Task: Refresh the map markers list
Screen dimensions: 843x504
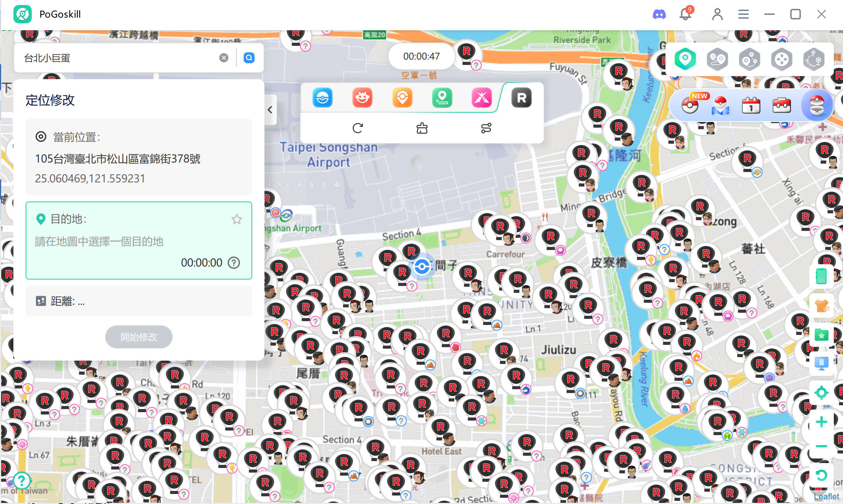Action: (x=358, y=128)
